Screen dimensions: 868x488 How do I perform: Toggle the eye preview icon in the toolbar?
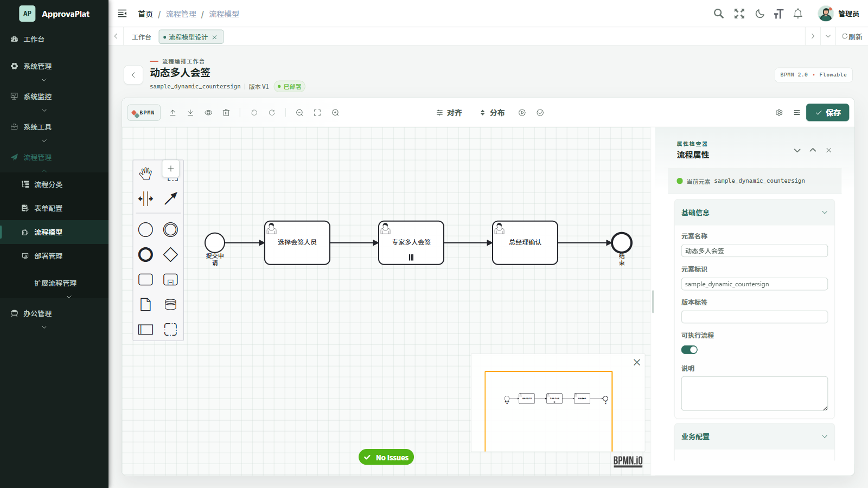[x=208, y=113]
